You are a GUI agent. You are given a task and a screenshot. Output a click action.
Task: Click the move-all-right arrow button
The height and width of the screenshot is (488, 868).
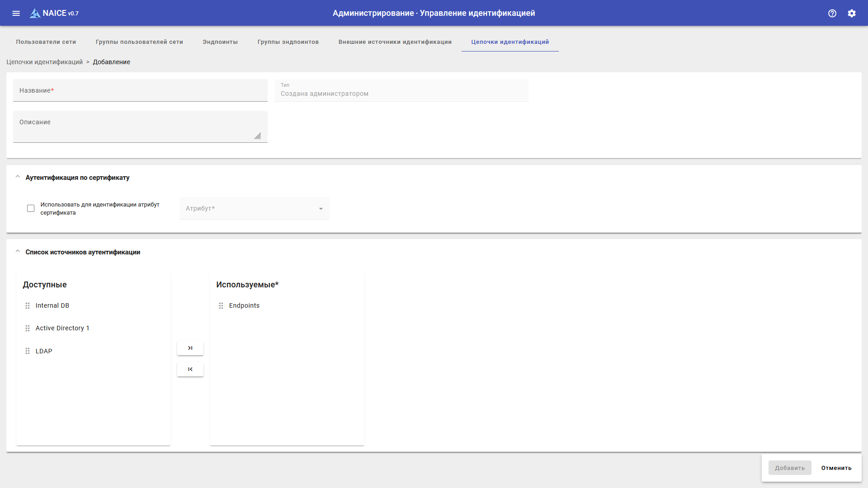[190, 348]
